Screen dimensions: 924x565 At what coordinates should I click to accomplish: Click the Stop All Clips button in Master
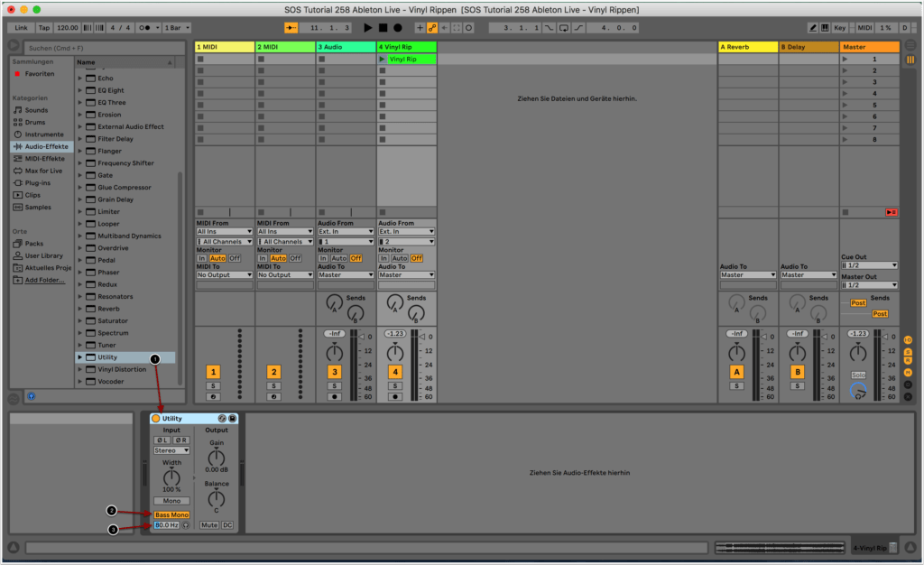(891, 212)
